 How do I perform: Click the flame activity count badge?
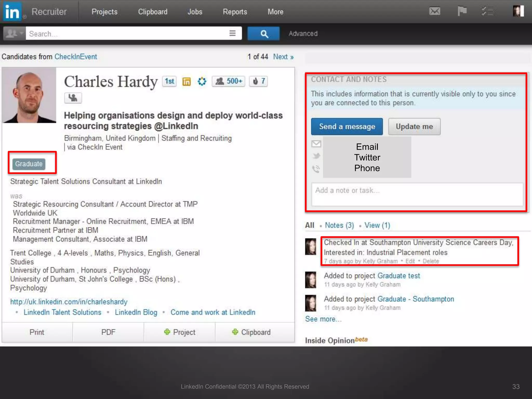pyautogui.click(x=258, y=81)
